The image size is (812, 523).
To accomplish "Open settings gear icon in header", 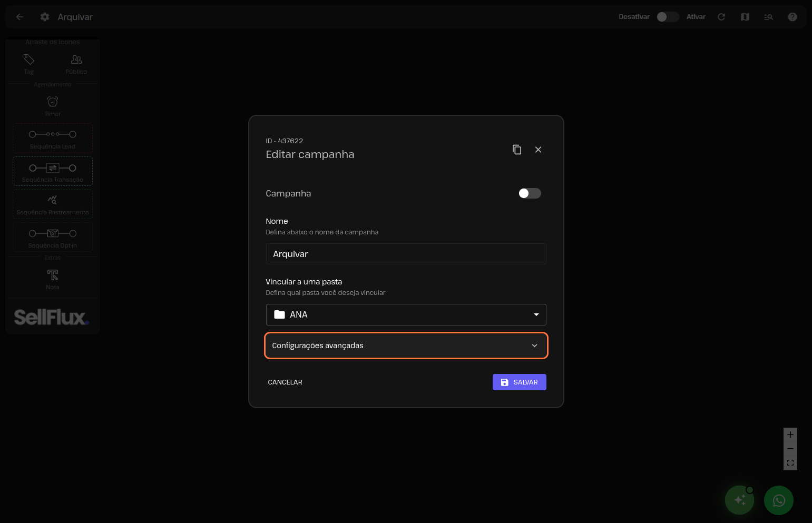I will pos(45,17).
